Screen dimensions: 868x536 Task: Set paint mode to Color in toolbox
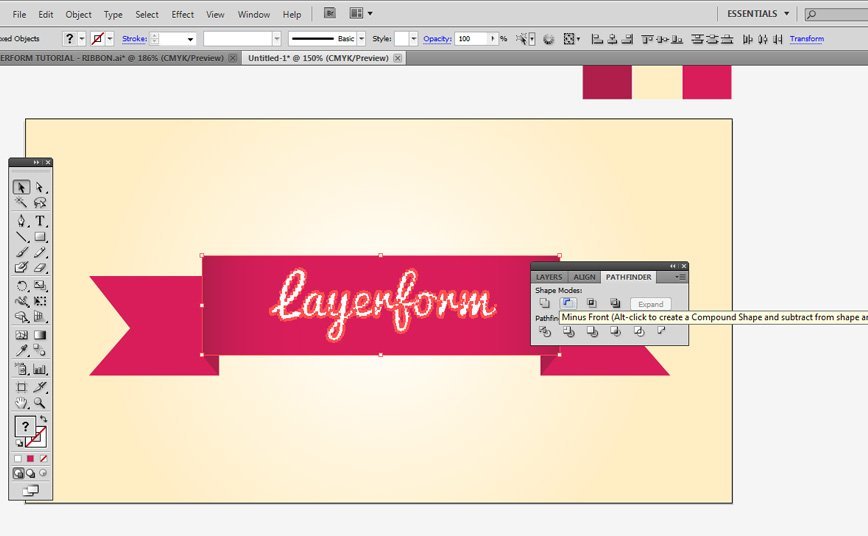point(18,458)
